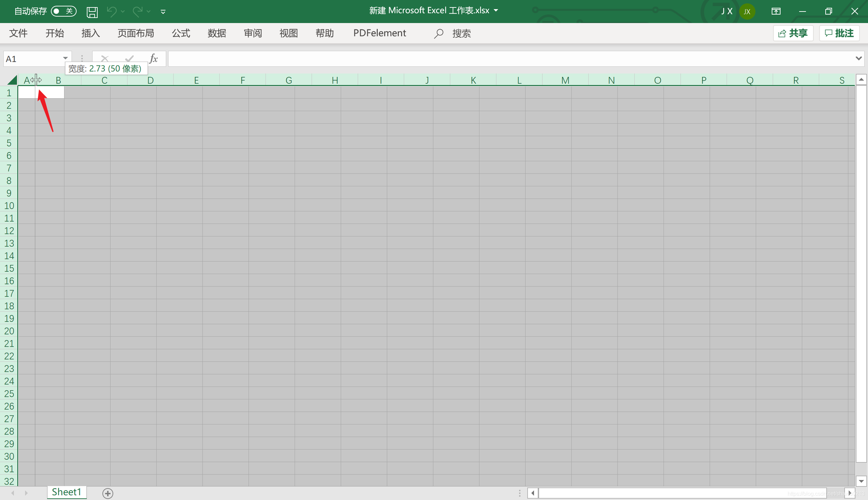This screenshot has height=500, width=868.
Task: Open the Insert Function fx dialog
Action: 154,58
